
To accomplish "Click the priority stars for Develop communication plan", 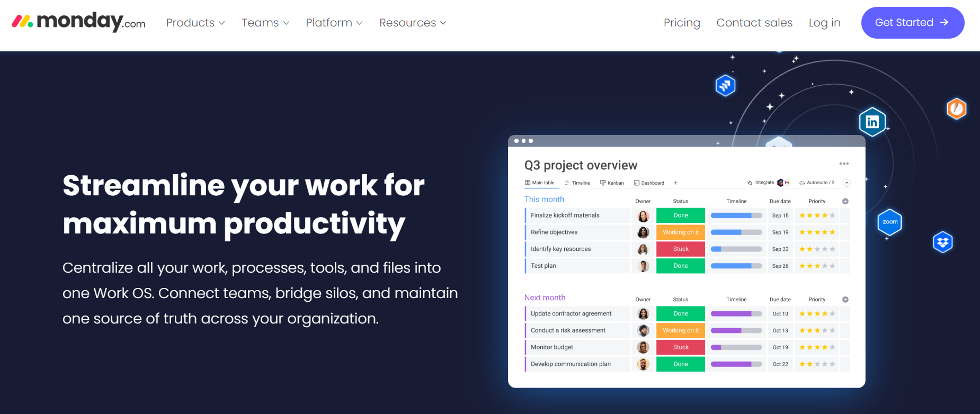I will 817,364.
